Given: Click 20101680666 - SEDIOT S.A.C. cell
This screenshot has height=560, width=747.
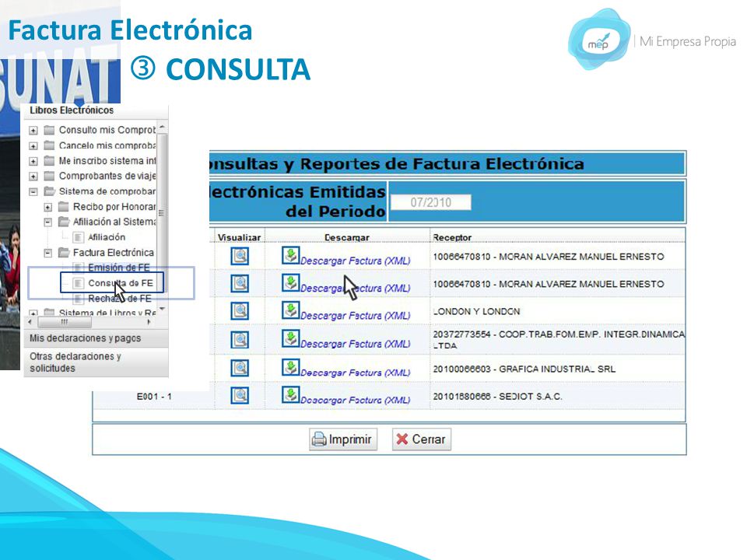Looking at the screenshot, I should point(497,396).
